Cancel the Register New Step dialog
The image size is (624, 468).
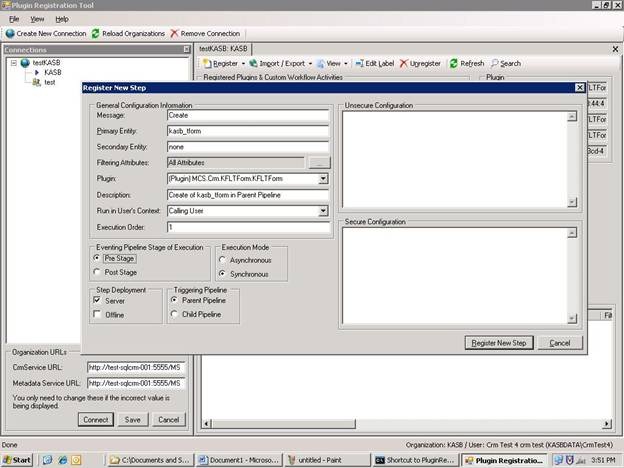coord(560,343)
